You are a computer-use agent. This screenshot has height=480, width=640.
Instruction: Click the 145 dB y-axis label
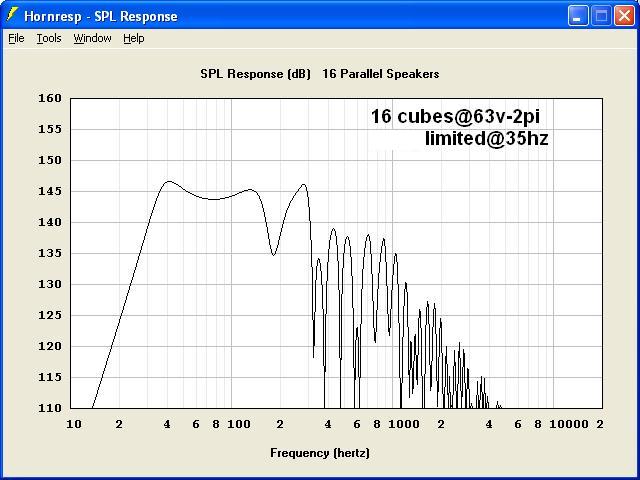coord(50,191)
